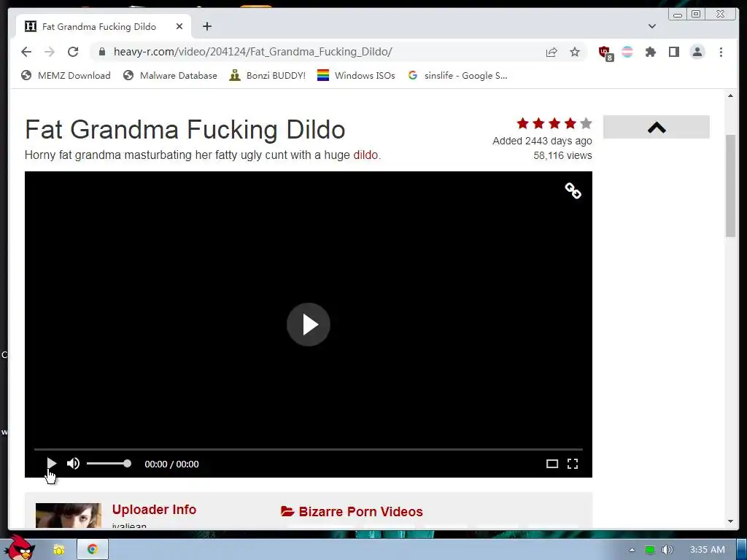
Task: Open the Chrome profile avatar
Action: tap(697, 52)
